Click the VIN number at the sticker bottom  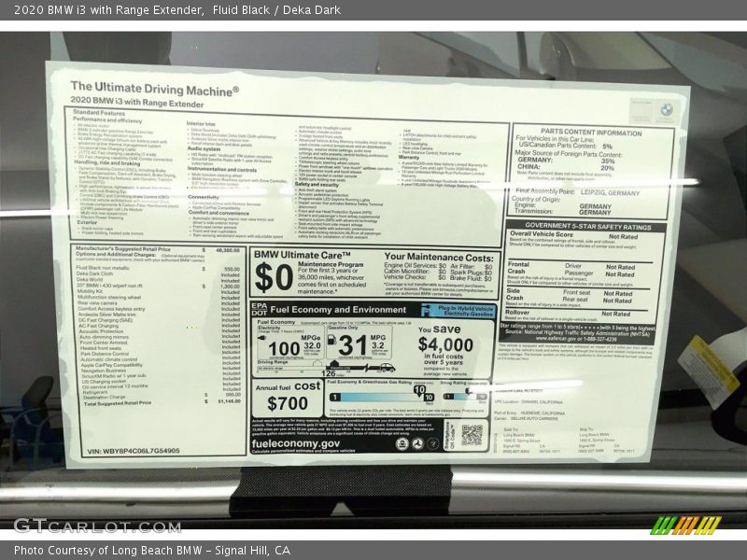tap(134, 451)
